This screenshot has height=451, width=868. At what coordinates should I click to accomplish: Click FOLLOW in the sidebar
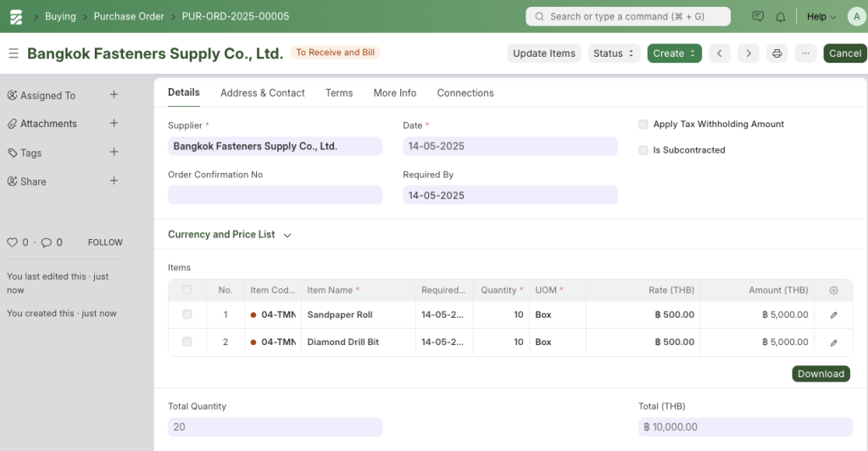tap(105, 242)
